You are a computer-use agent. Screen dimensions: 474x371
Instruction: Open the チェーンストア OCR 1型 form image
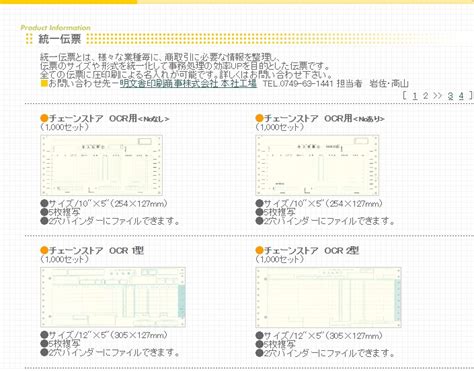pos(113,297)
